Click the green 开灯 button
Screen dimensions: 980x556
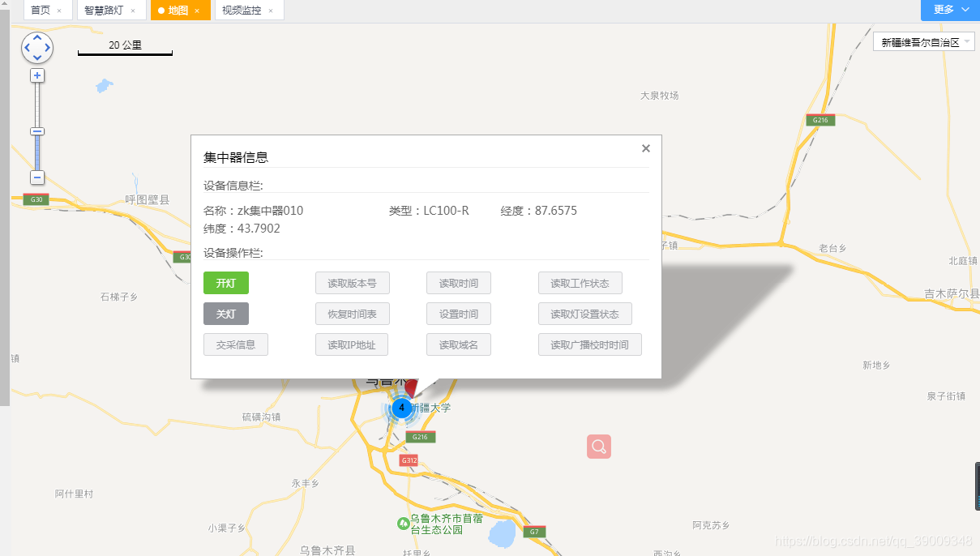pyautogui.click(x=226, y=283)
